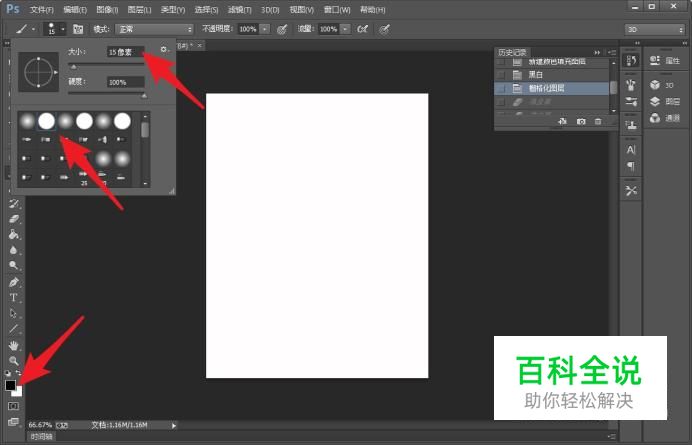Choose the Zoom magnifier tool
This screenshot has width=692, height=445.
tap(14, 360)
